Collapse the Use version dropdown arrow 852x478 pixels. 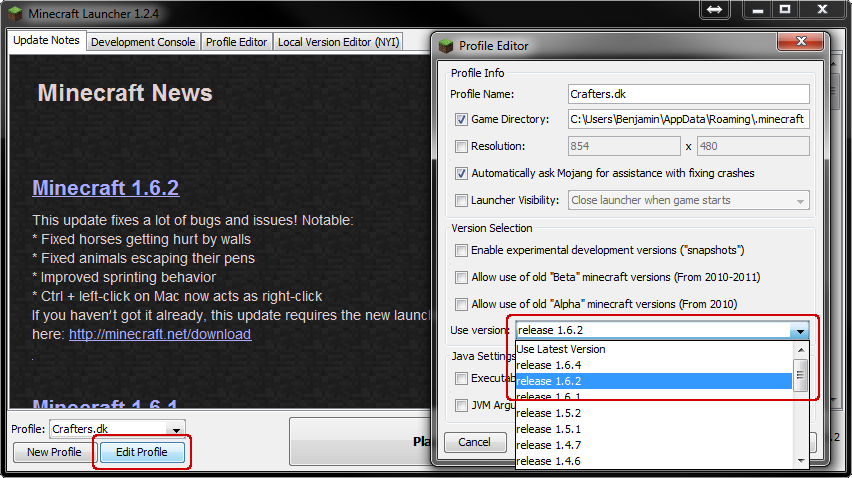[799, 331]
